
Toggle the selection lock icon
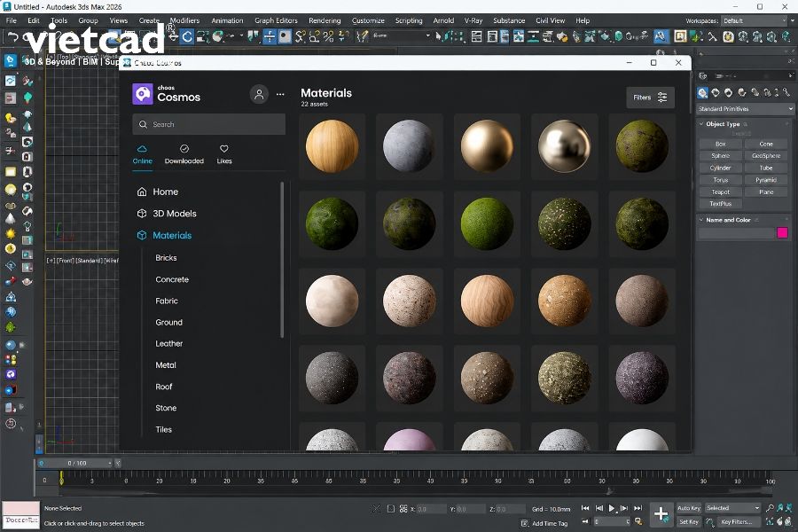[391, 509]
